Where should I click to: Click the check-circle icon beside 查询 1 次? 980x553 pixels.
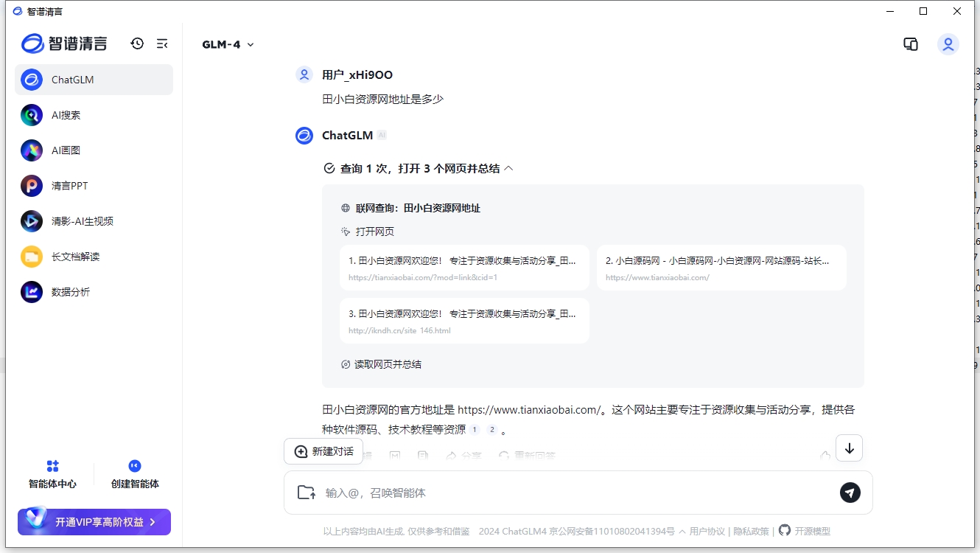pyautogui.click(x=329, y=168)
